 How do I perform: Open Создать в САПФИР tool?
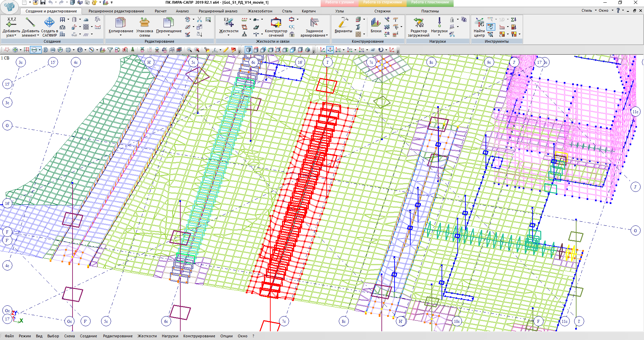pyautogui.click(x=49, y=23)
